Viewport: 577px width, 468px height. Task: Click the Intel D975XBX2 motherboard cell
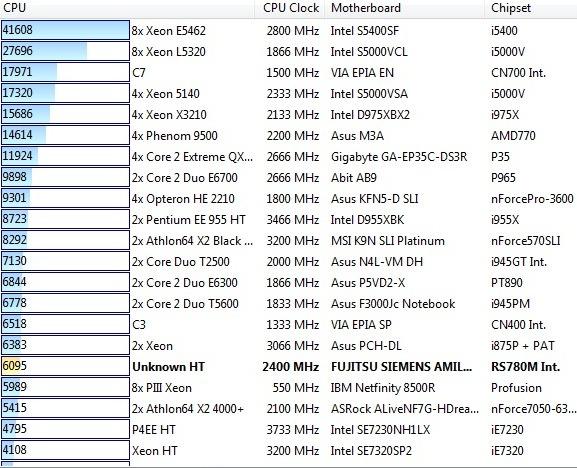point(370,114)
